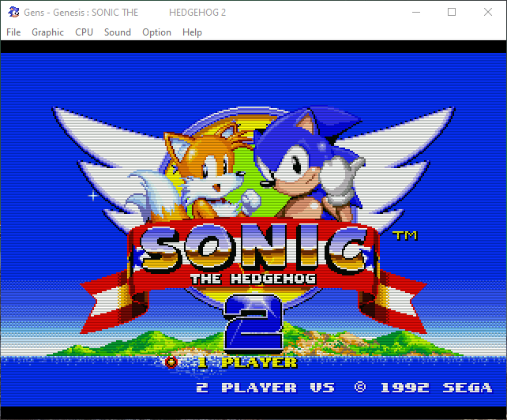
Task: Click the © 1992 SEGA copyright text
Action: [423, 387]
